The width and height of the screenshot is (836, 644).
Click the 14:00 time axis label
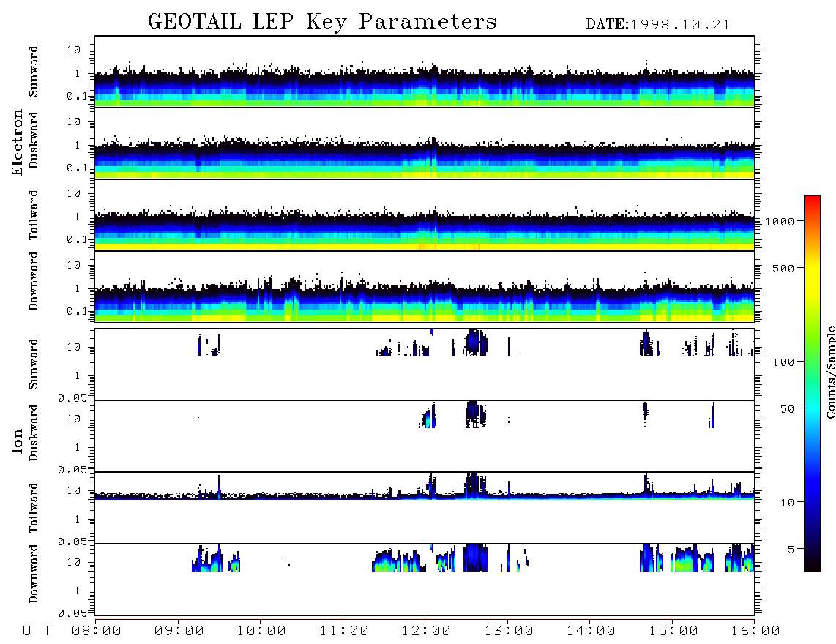click(591, 631)
